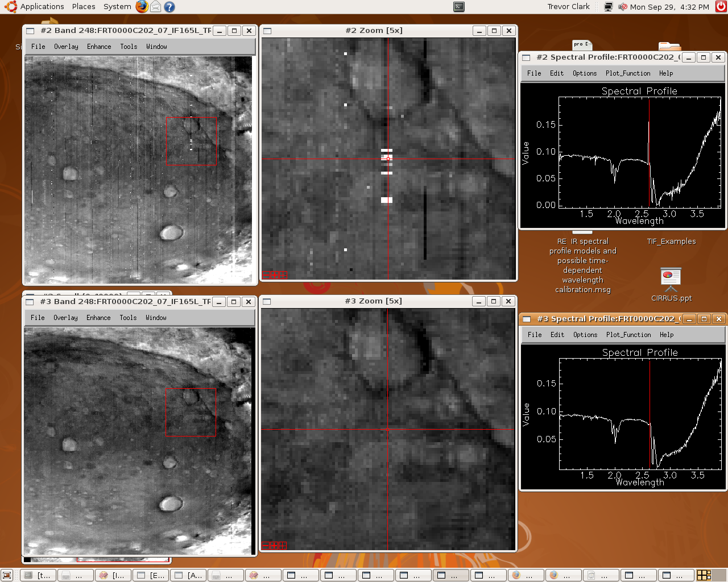Image resolution: width=728 pixels, height=582 pixels.
Task: Click taskbar button labeled [t...
Action: click(39, 575)
